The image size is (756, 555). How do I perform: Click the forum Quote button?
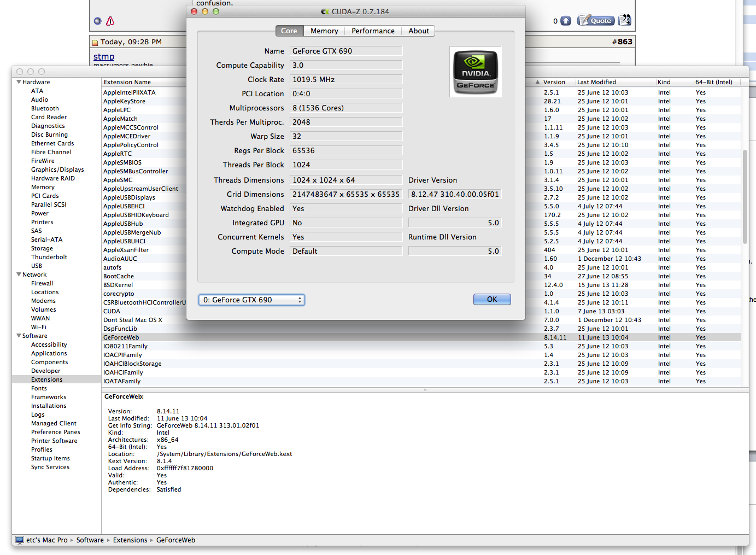(596, 21)
